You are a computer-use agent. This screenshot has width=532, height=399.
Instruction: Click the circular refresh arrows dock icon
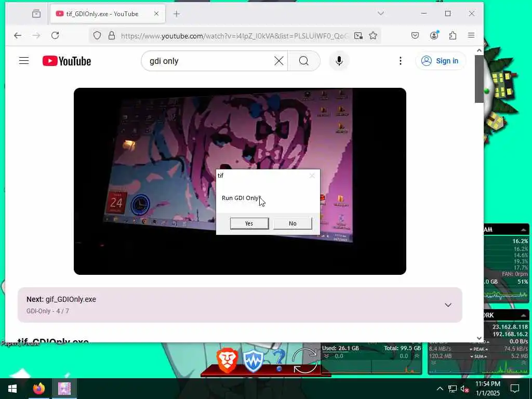click(304, 361)
